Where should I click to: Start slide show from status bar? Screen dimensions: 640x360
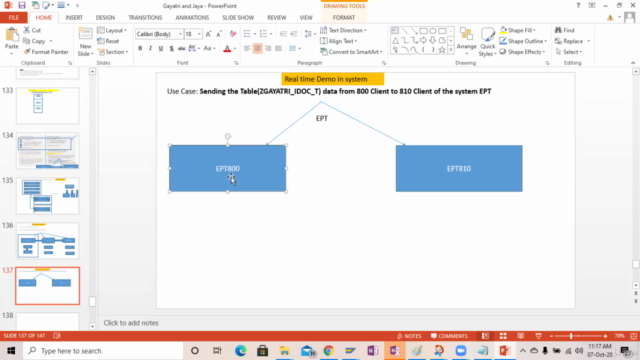coord(538,336)
